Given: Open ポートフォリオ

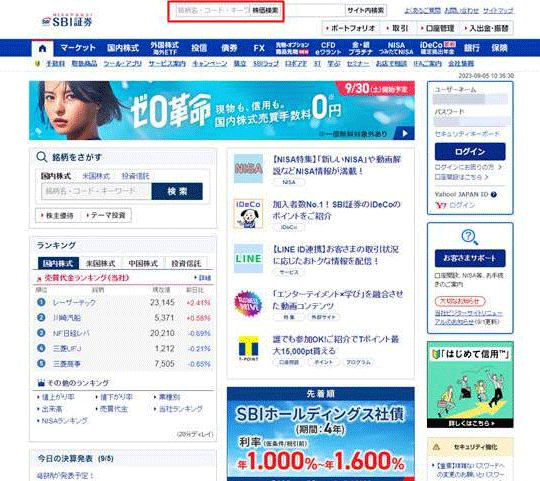Looking at the screenshot, I should [x=351, y=28].
